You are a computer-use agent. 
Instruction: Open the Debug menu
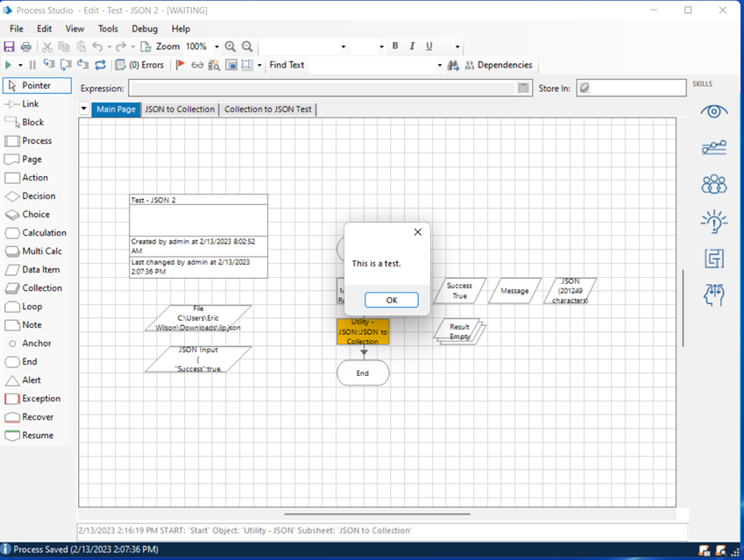[145, 29]
